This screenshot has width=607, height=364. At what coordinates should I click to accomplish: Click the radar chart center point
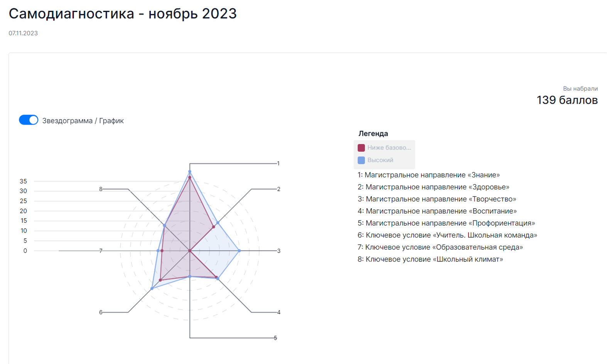pos(190,251)
